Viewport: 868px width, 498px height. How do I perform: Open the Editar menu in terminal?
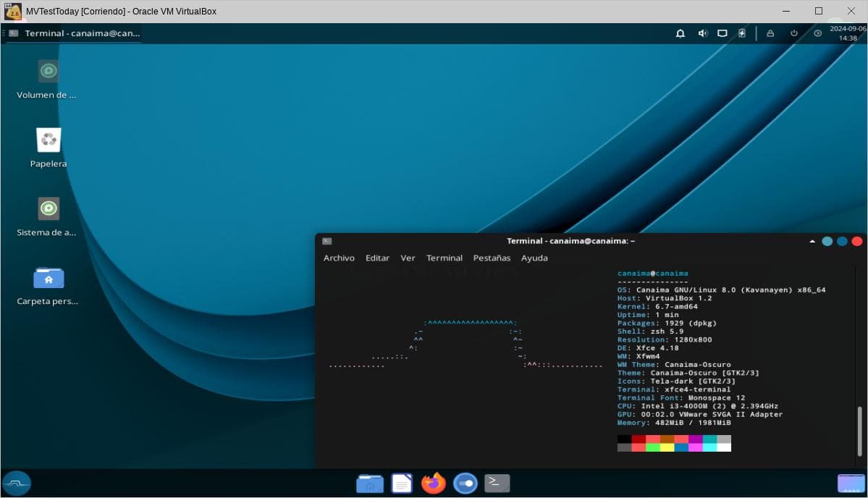(378, 258)
